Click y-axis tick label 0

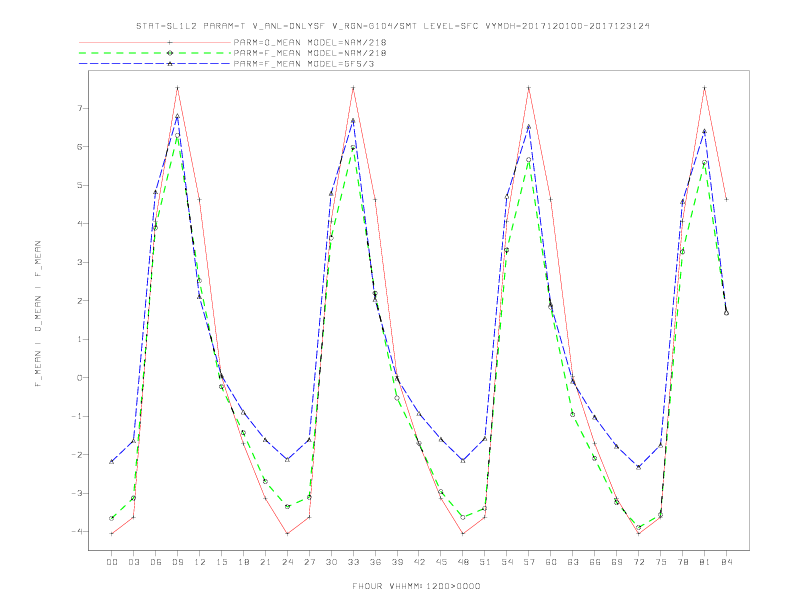click(80, 378)
